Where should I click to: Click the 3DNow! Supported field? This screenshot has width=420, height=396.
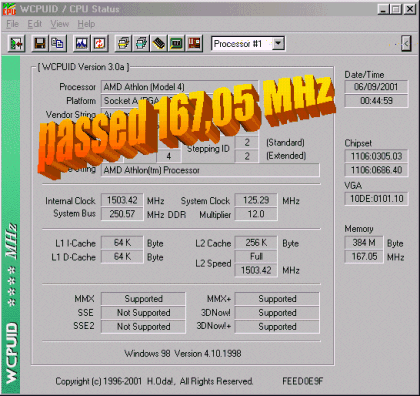click(x=277, y=313)
